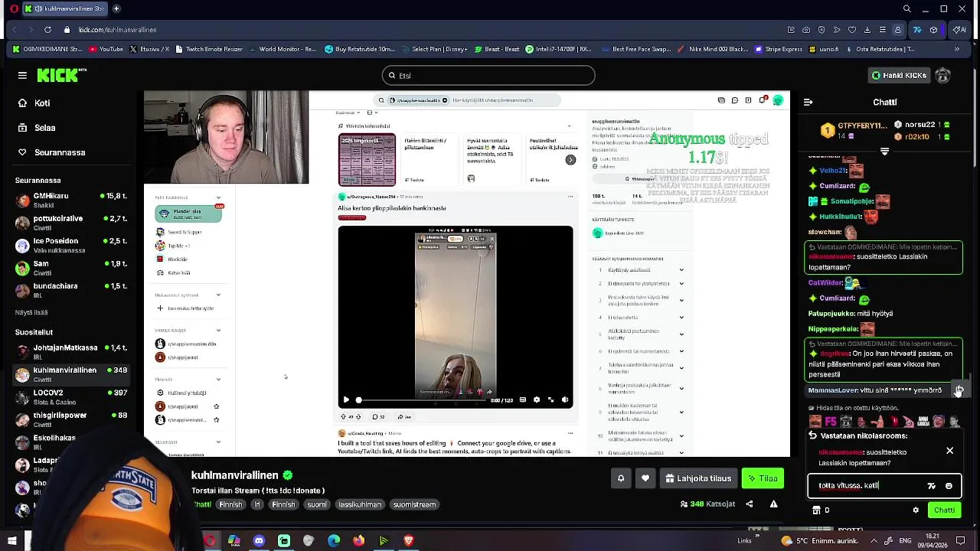
Task: Open Ice Poseidon channel in sidebar
Action: 71,245
